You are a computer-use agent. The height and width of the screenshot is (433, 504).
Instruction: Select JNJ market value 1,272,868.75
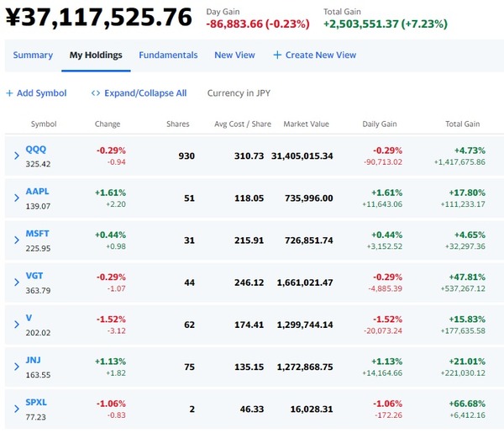(x=305, y=367)
